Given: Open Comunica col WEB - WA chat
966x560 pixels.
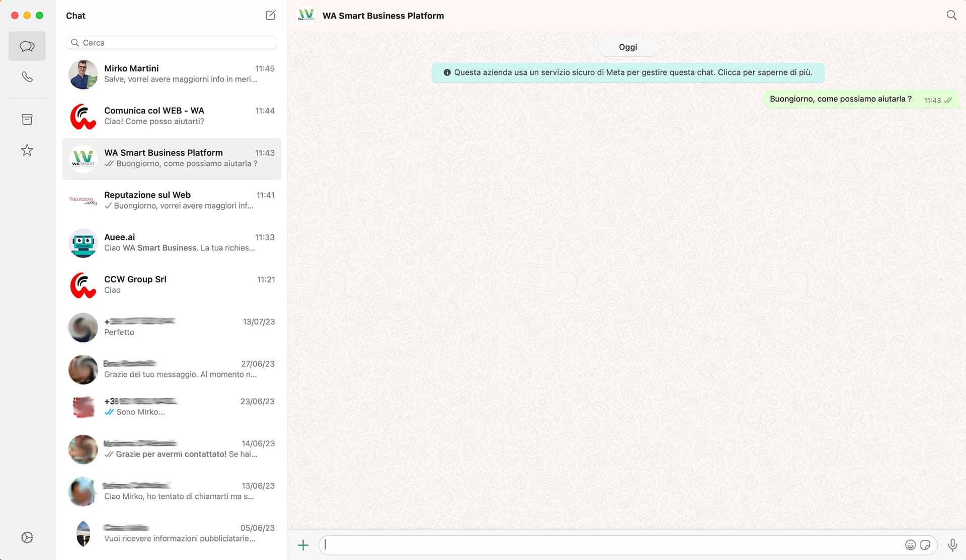Looking at the screenshot, I should (172, 117).
